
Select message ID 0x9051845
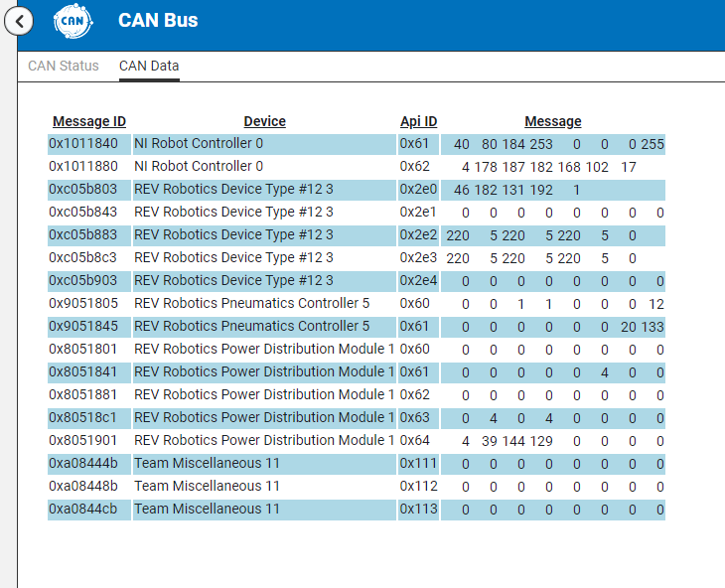(83, 327)
